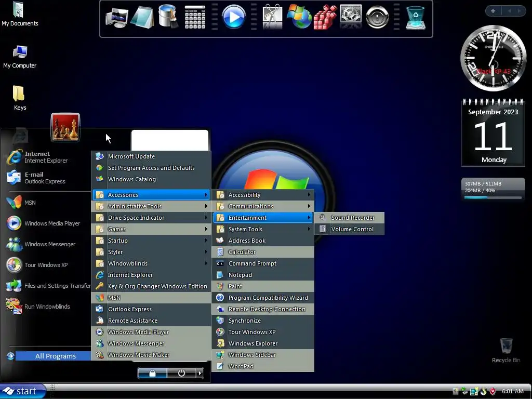
Task: Open Address Book from Accessories
Action: [263, 241]
